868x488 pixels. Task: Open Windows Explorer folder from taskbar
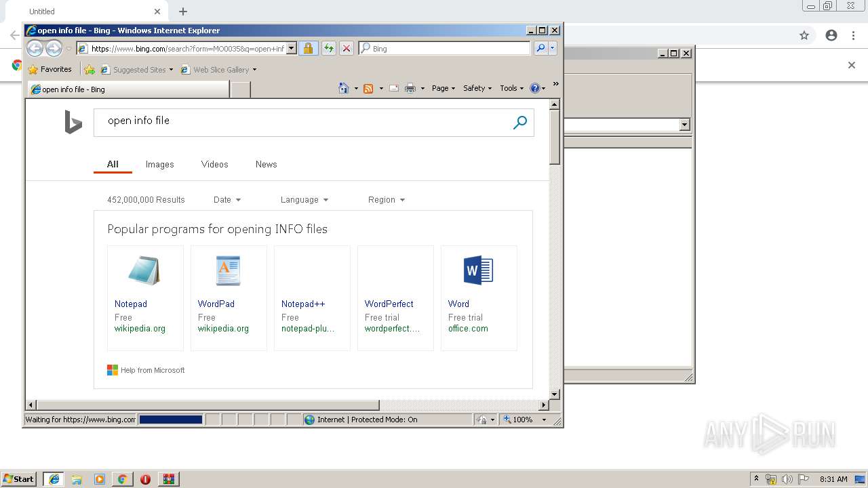(x=77, y=479)
